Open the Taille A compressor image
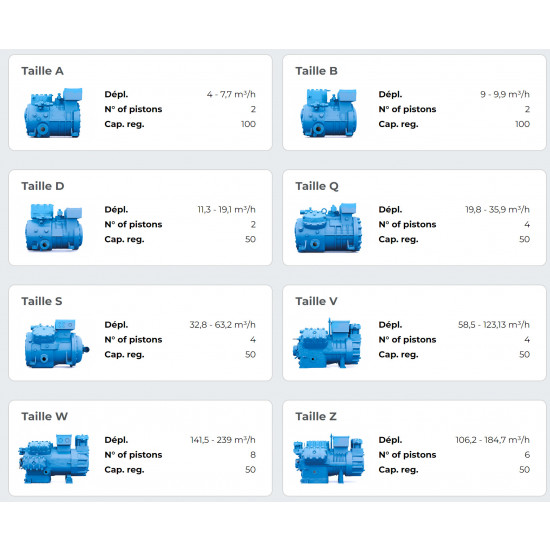This screenshot has height=550, width=550. (x=53, y=112)
